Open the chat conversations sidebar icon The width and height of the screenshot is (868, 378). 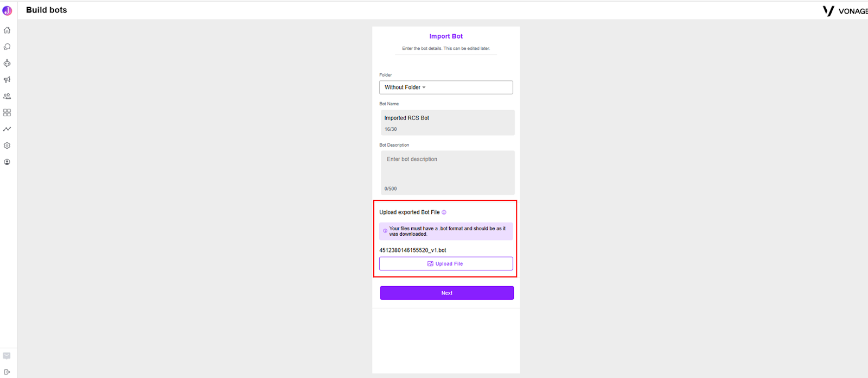7,47
